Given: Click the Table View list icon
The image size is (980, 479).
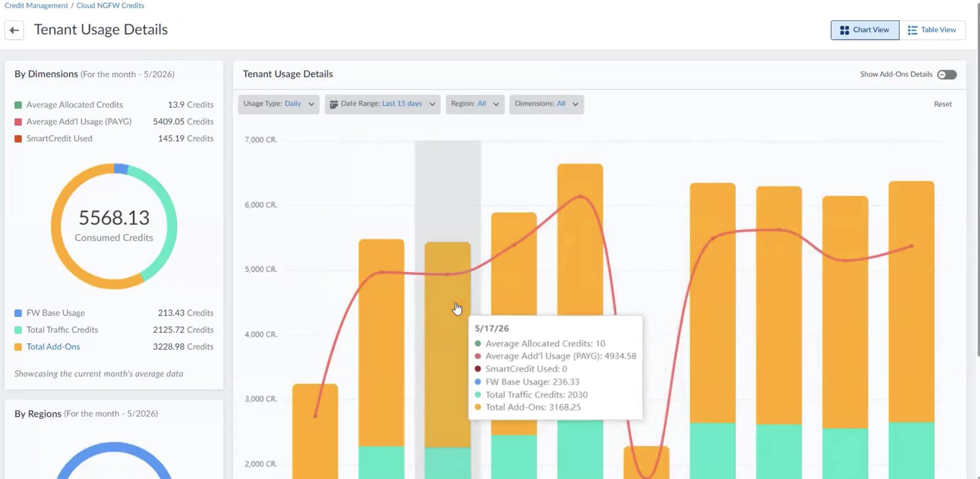Looking at the screenshot, I should [x=912, y=30].
